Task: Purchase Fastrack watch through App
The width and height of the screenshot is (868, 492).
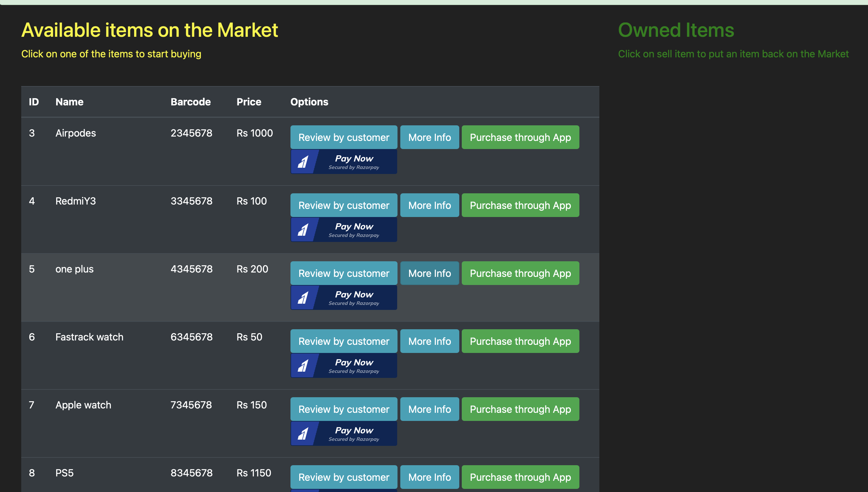Action: coord(520,341)
